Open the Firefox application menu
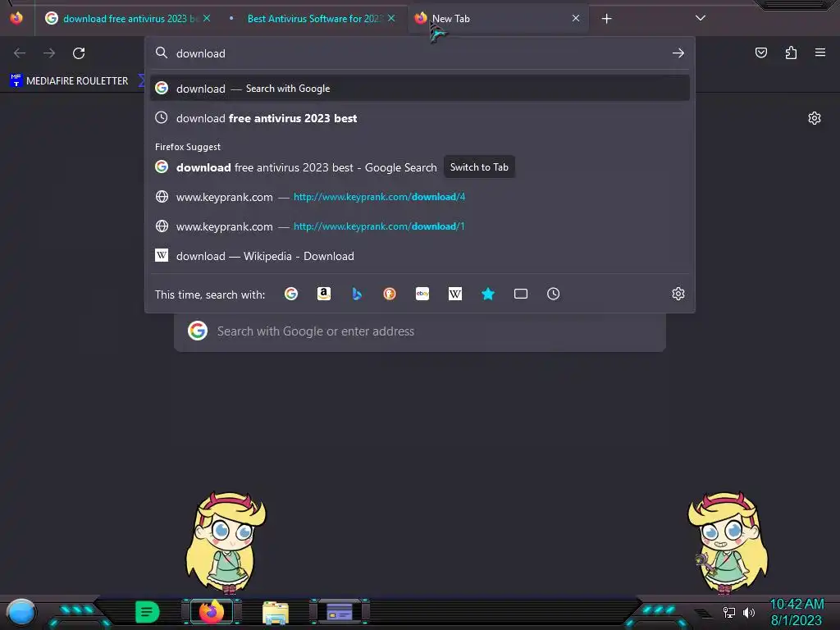Screen dimensions: 840x630 820,52
